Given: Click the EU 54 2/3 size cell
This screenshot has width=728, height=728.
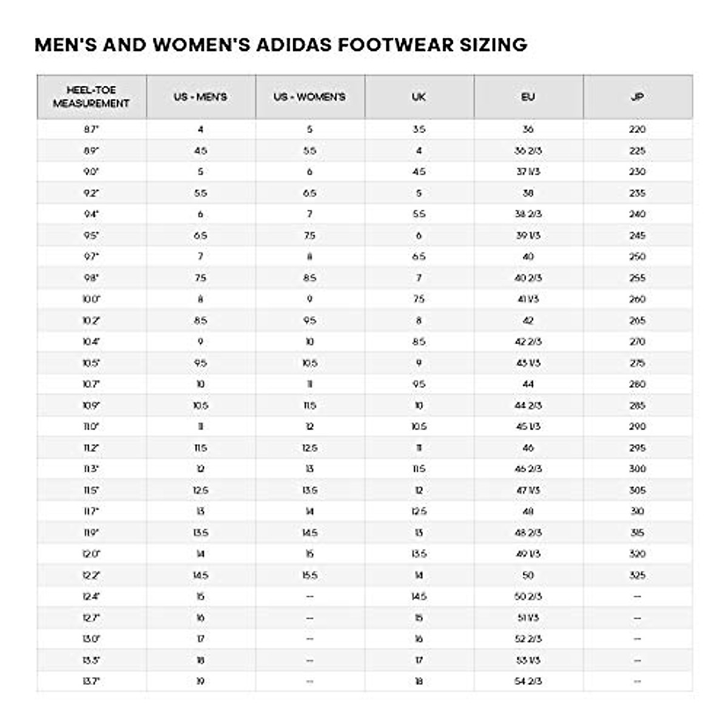Looking at the screenshot, I should tap(528, 681).
